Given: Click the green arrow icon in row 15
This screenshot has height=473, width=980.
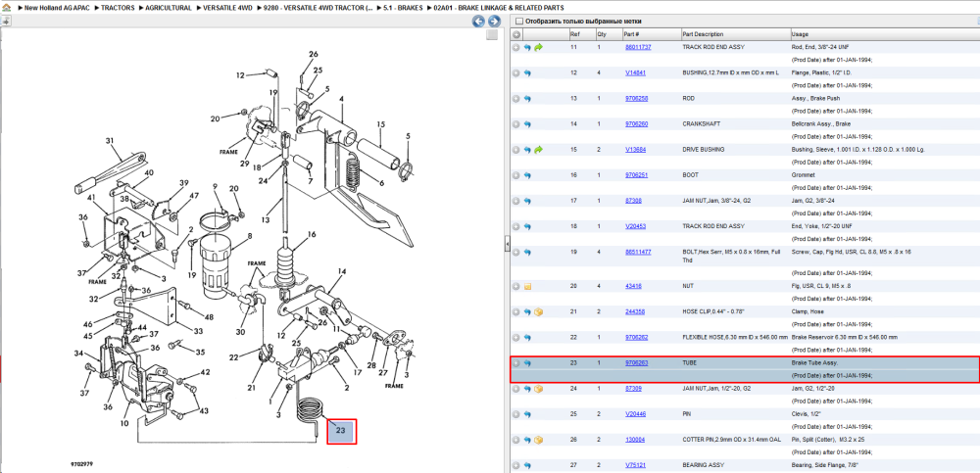Looking at the screenshot, I should [538, 150].
